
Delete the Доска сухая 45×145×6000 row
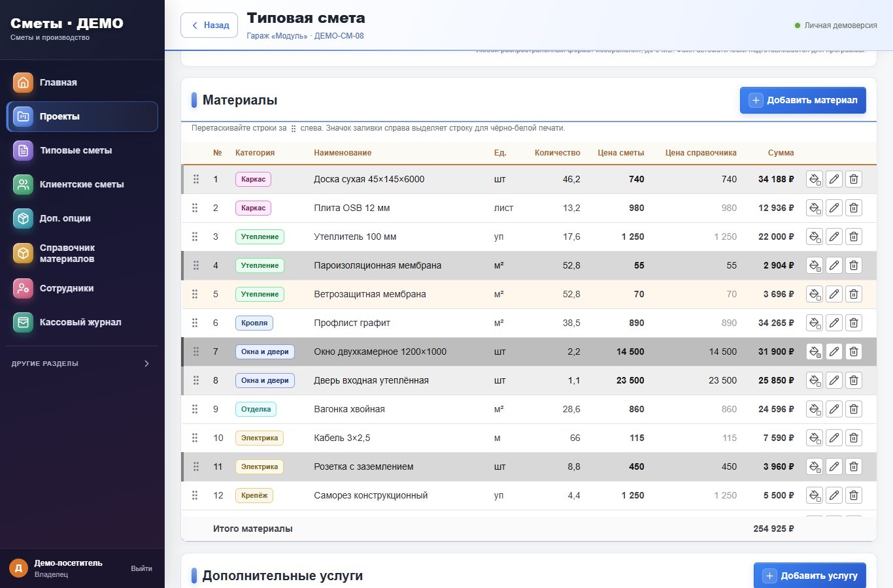(854, 179)
